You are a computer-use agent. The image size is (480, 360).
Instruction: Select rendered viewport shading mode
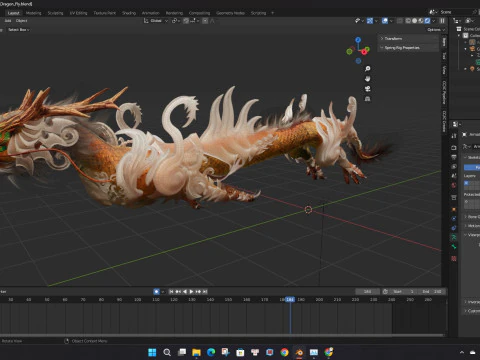[427, 21]
